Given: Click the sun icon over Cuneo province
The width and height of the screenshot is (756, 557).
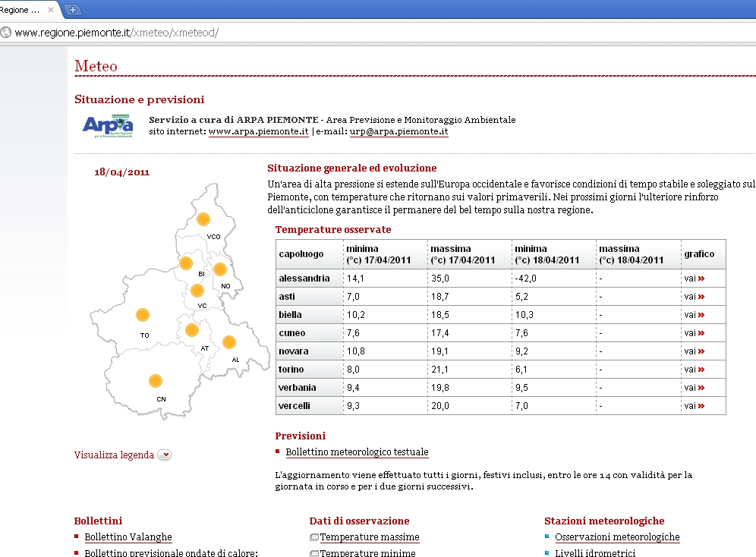Looking at the screenshot, I should point(156,381).
